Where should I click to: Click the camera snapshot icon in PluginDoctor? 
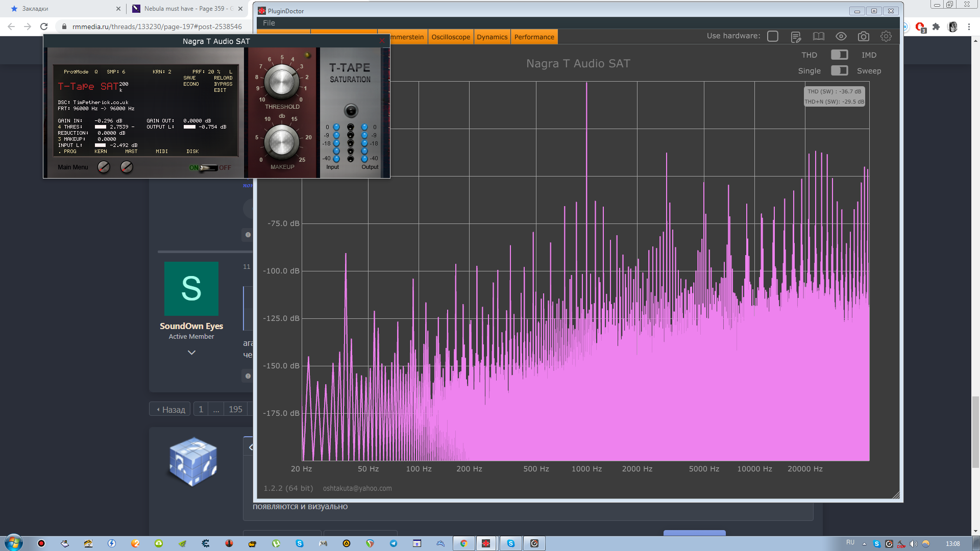point(864,37)
